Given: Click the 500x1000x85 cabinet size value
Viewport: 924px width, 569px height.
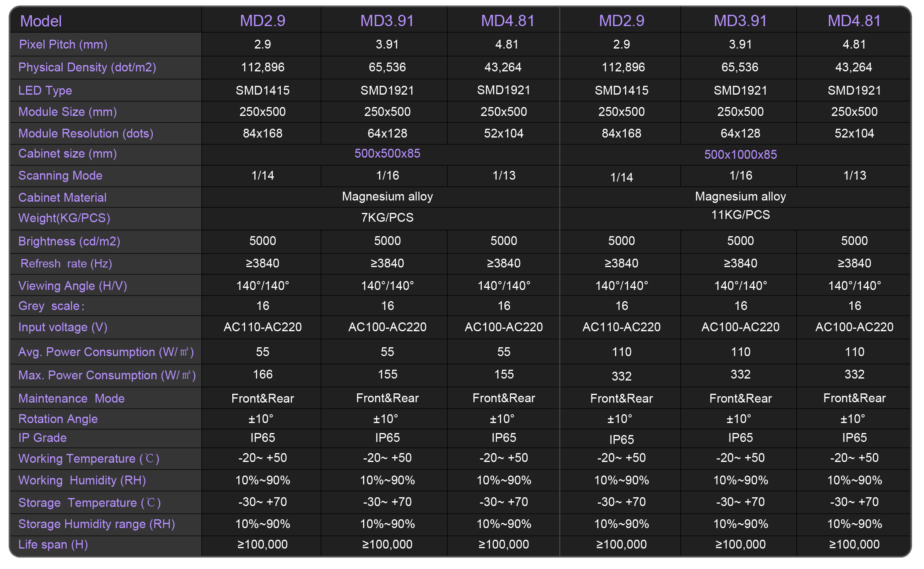Looking at the screenshot, I should tap(740, 154).
